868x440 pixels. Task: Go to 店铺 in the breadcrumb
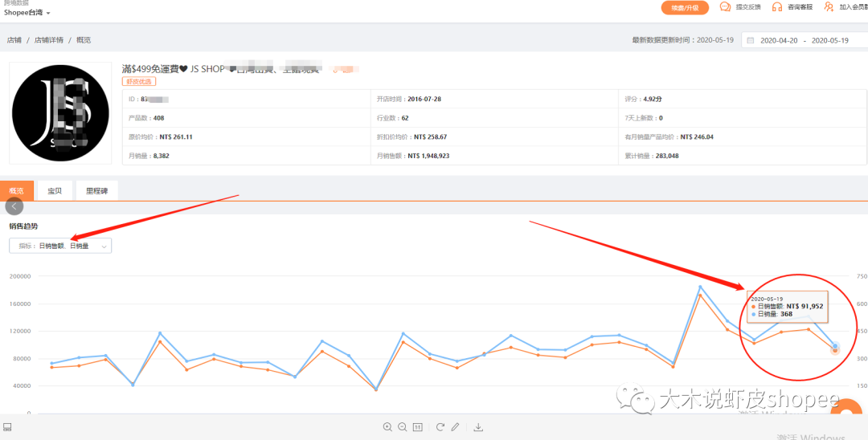(x=14, y=40)
